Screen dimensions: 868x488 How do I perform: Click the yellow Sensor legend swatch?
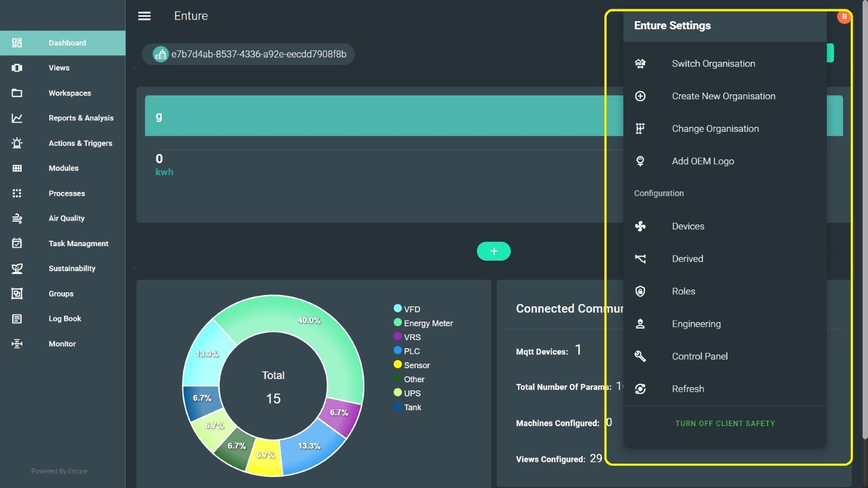point(398,364)
